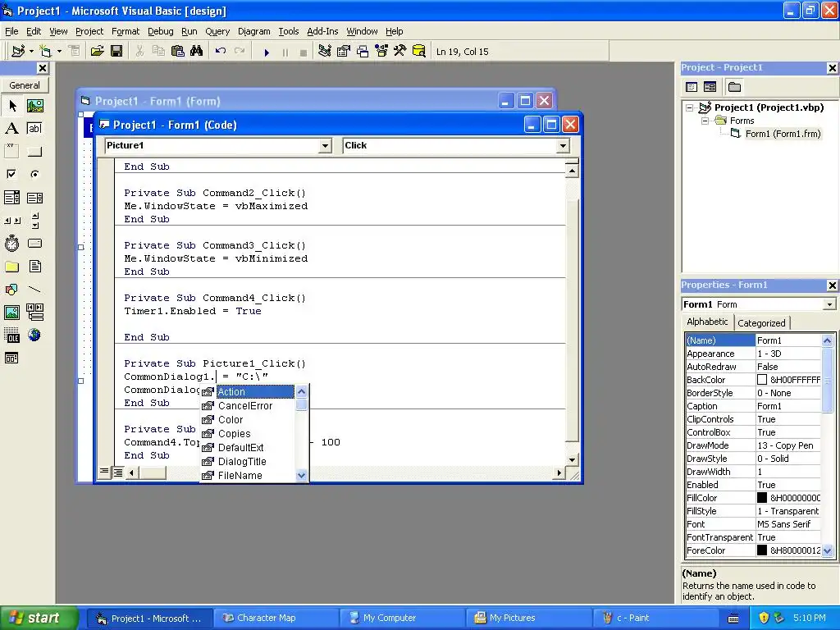Select the OptionButton control in the toolbox

34,174
